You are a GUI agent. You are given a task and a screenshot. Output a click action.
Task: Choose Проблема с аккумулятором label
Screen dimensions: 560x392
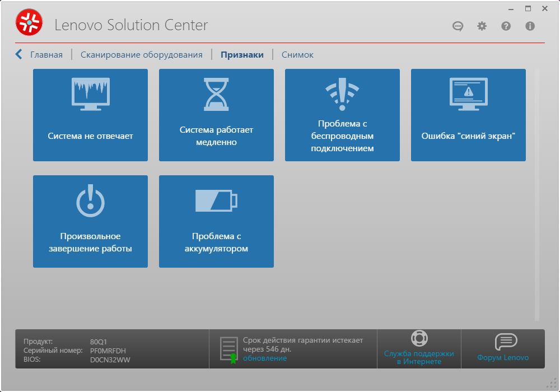(216, 242)
